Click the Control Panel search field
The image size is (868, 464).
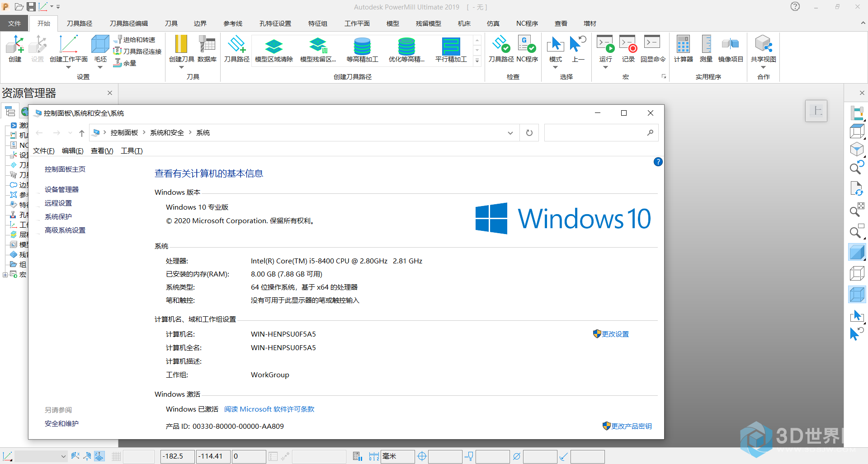pos(601,133)
